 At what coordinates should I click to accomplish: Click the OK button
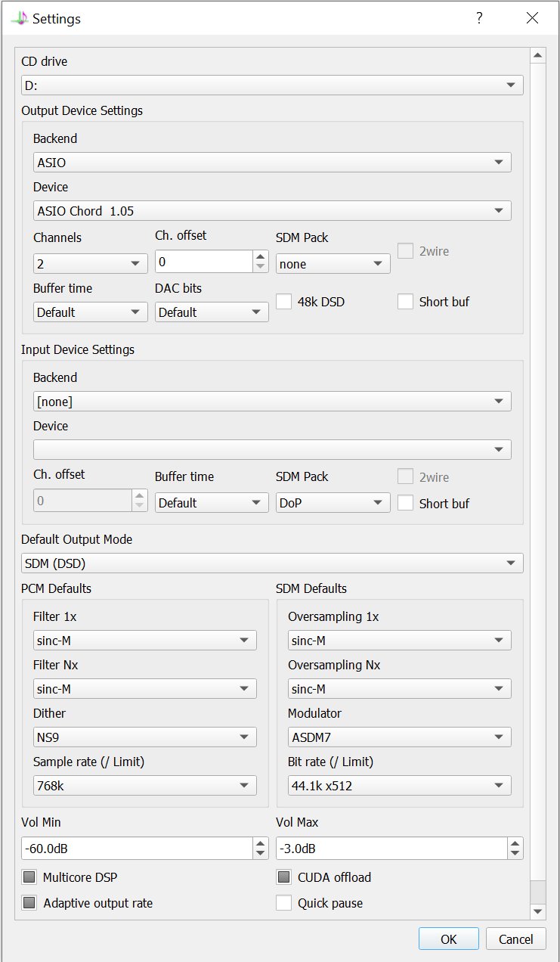(448, 939)
